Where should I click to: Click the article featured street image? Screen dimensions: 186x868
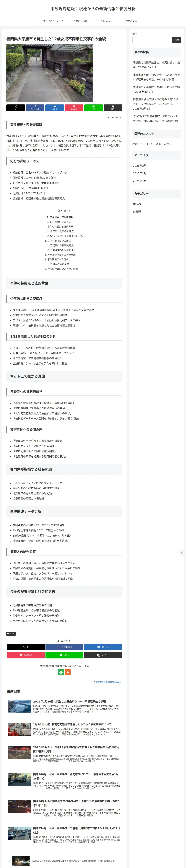[50, 73]
